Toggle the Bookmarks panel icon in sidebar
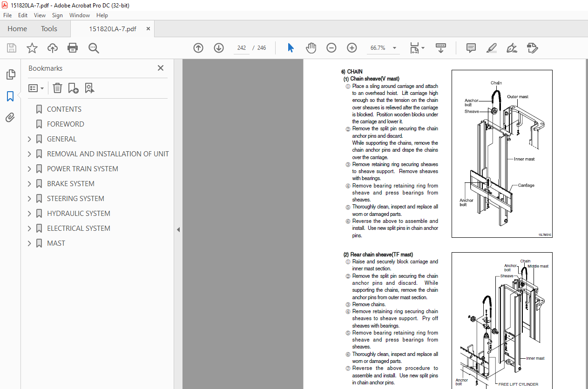Image resolution: width=588 pixels, height=389 pixels. 10,96
